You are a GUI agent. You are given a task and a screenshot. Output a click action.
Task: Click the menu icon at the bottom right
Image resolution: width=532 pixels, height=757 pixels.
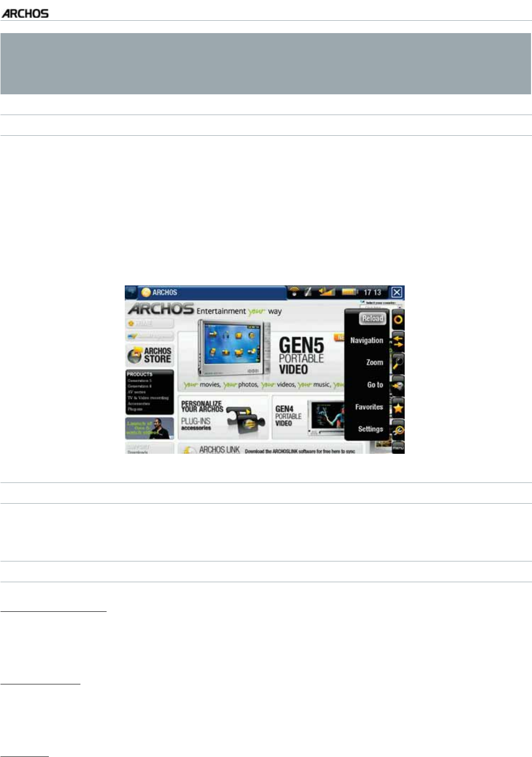tap(398, 447)
